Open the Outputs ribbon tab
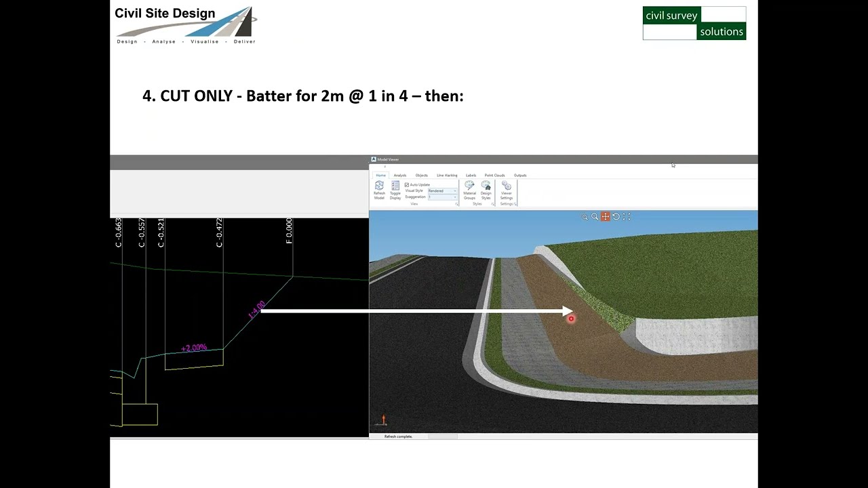The image size is (868, 488). coord(520,176)
